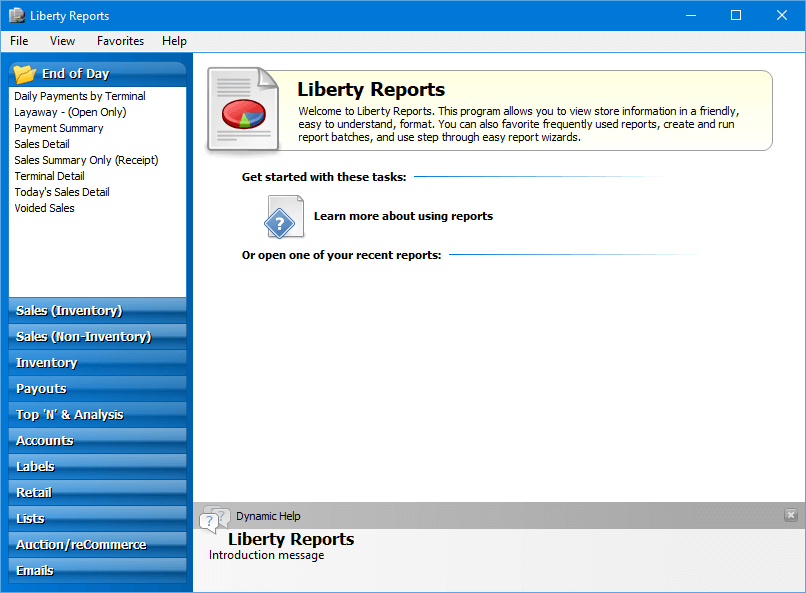
Task: Minimize the Liberty Reports window
Action: 691,15
